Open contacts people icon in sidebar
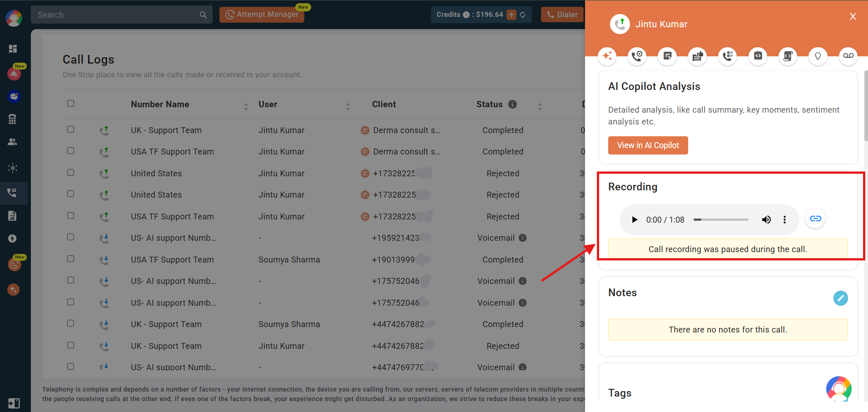 point(12,142)
